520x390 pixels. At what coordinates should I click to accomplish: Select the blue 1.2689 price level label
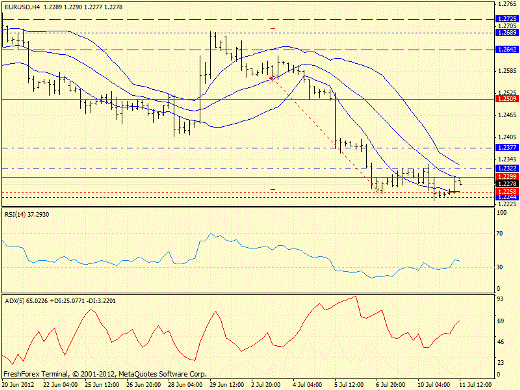click(x=507, y=32)
